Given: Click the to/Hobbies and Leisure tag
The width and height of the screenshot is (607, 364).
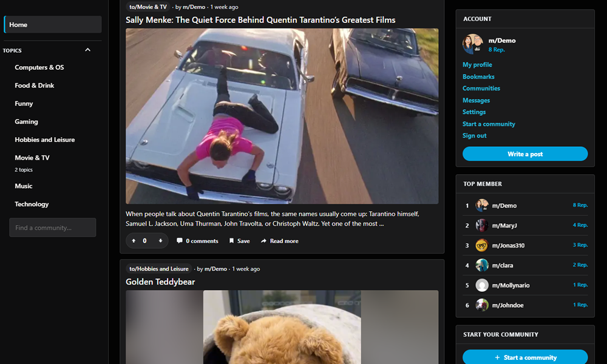Looking at the screenshot, I should pos(158,269).
